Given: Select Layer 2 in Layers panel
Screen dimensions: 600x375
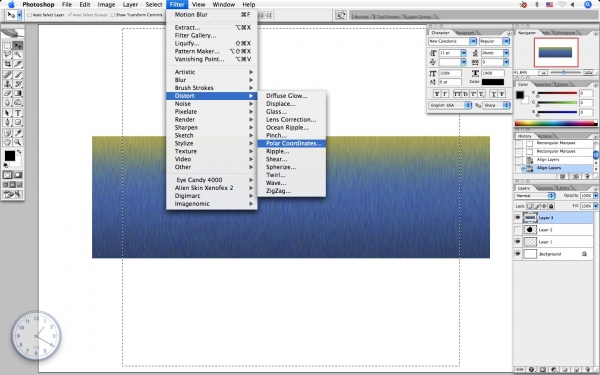Looking at the screenshot, I should (x=557, y=230).
